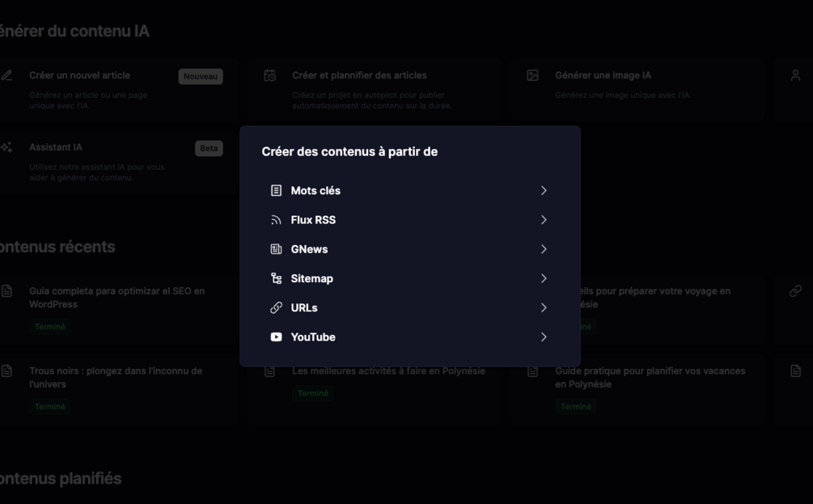Select the Flux RSS option
The width and height of the screenshot is (813, 504).
[x=409, y=220]
